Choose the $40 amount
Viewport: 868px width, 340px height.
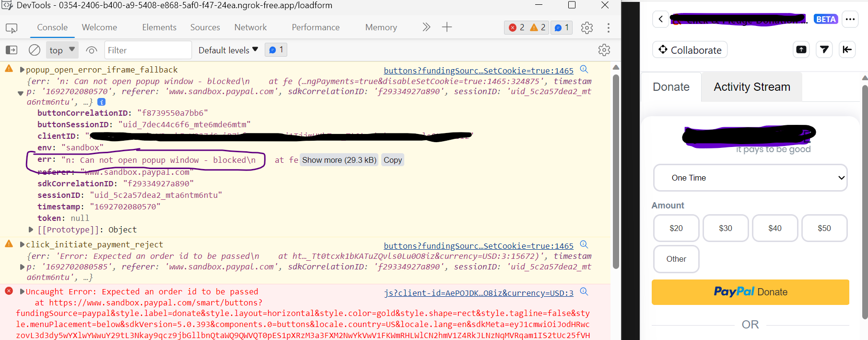tap(775, 228)
